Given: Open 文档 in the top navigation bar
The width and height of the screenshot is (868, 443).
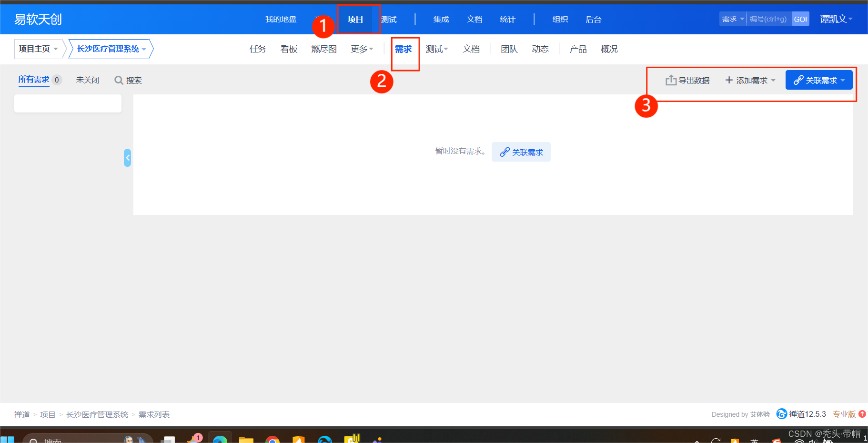Looking at the screenshot, I should [x=474, y=20].
